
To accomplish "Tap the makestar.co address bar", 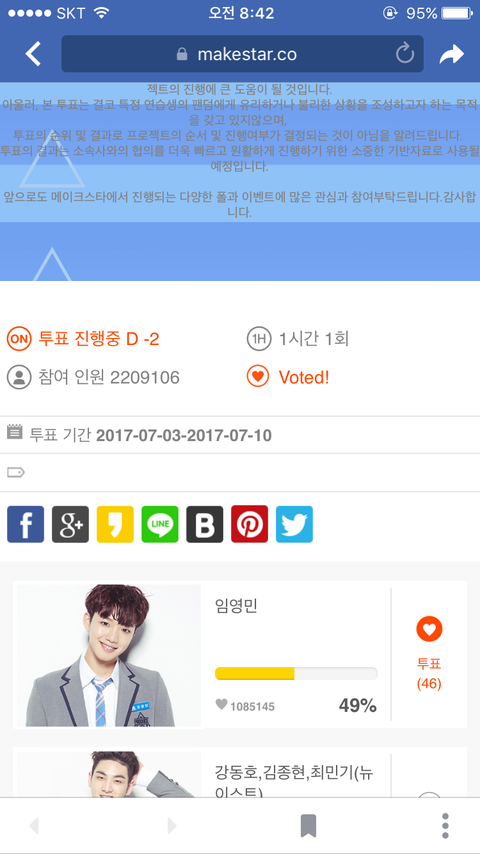I will 242,54.
